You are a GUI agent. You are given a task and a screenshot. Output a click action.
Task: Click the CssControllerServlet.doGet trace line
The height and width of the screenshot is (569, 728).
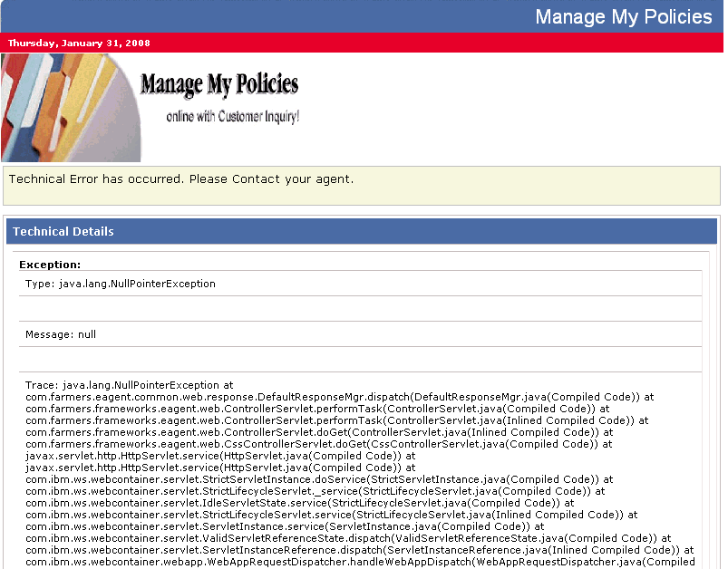coord(318,444)
